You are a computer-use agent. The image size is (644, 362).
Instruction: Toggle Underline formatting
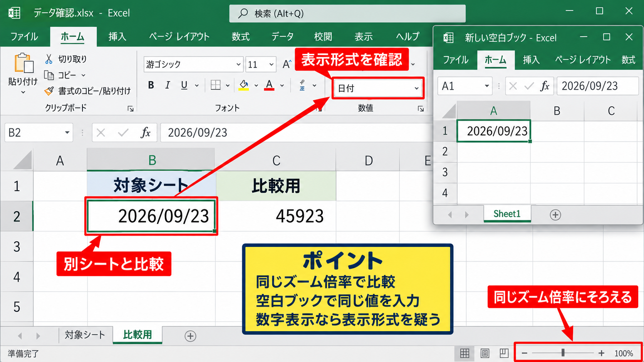[x=184, y=85]
